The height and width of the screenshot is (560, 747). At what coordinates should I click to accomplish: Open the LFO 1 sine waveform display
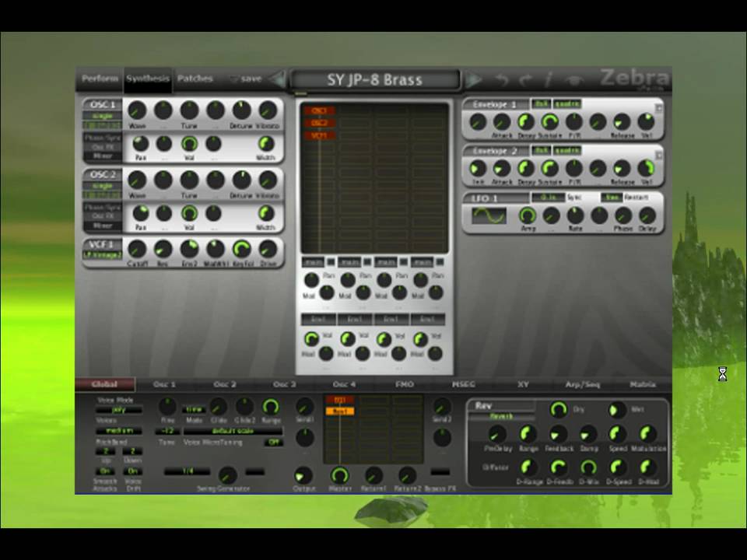click(x=489, y=215)
